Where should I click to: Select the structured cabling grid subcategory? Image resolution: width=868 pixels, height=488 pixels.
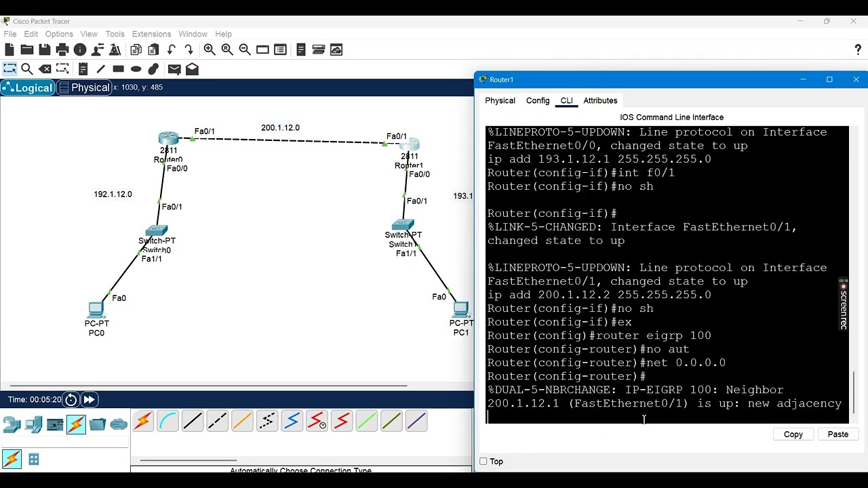click(33, 460)
